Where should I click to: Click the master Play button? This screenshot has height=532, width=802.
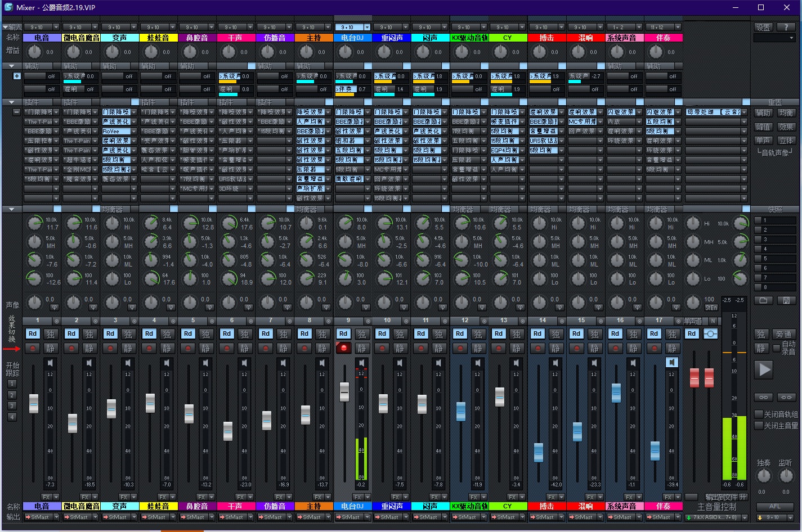tap(764, 369)
